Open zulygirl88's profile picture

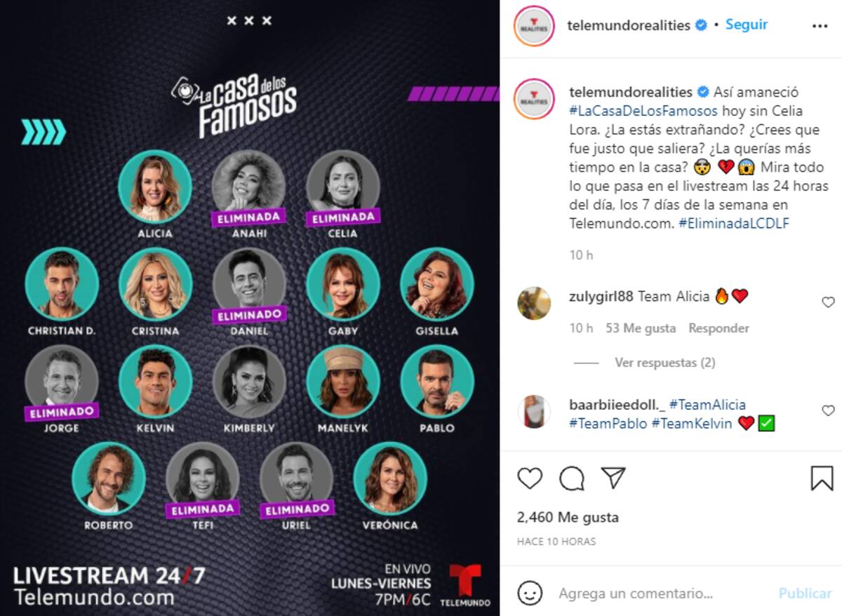tap(534, 303)
